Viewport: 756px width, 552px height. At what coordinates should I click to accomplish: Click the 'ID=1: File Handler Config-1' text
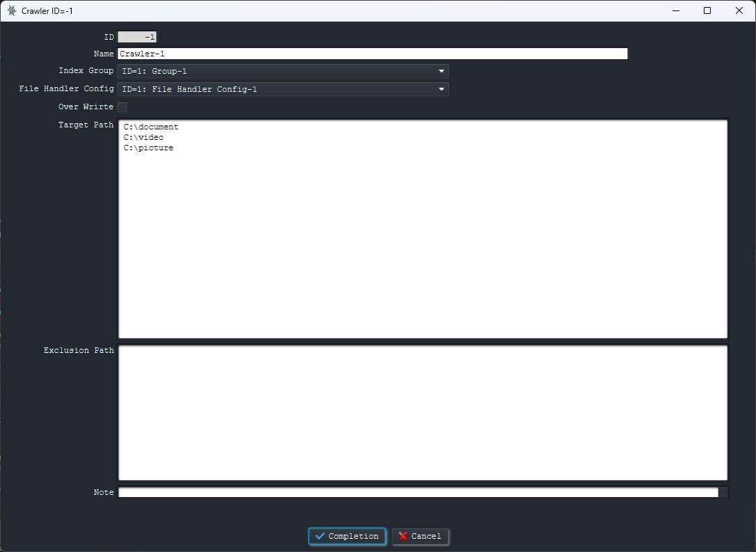click(x=189, y=89)
